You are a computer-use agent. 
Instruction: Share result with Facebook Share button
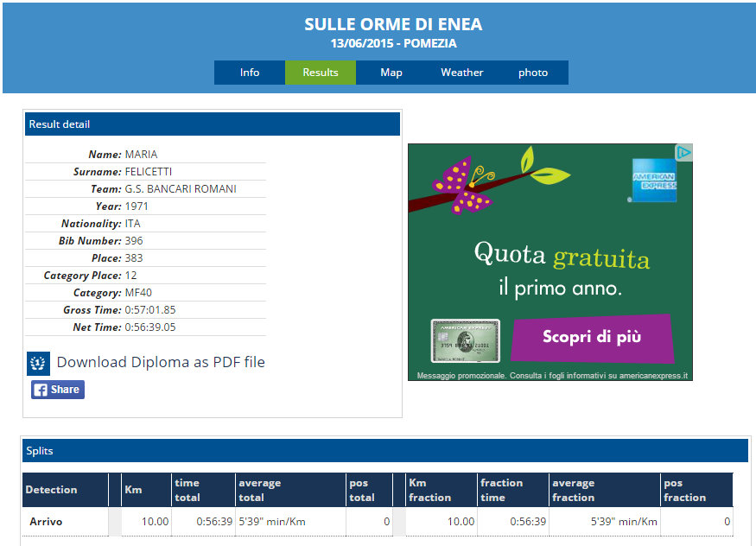click(x=58, y=390)
